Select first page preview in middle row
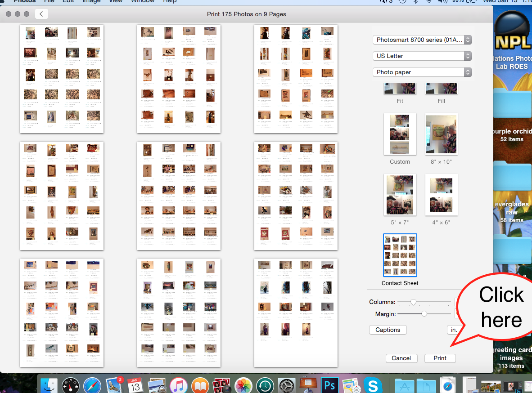 [62, 196]
